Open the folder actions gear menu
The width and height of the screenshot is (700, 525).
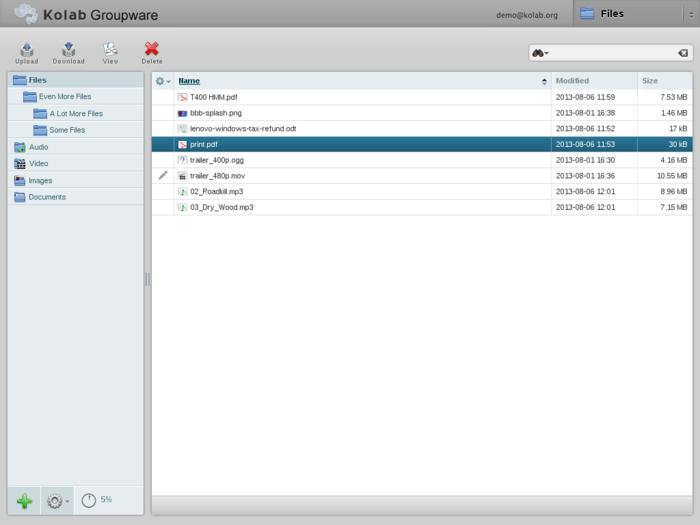(58, 501)
